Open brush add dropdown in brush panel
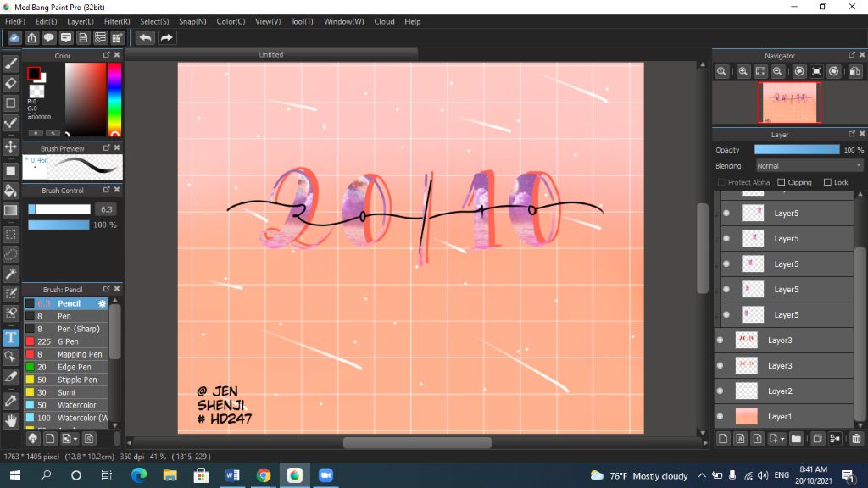This screenshot has height=488, width=868. [x=75, y=440]
